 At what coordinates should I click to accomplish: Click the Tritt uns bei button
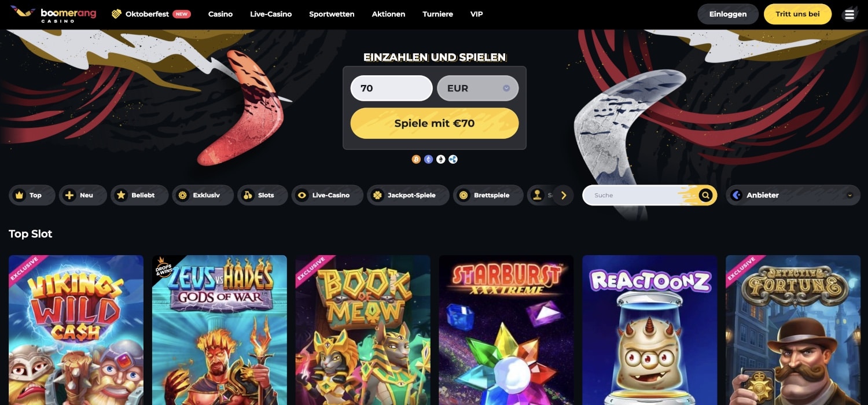click(797, 14)
